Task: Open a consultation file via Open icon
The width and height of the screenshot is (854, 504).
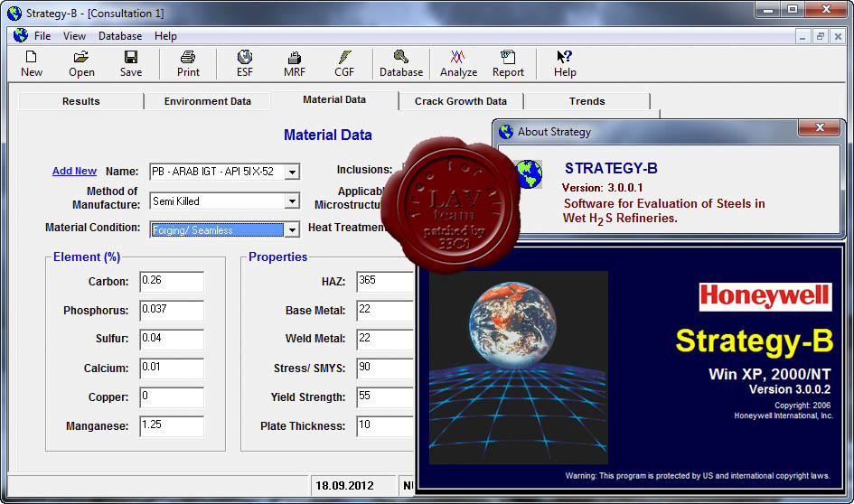Action: (81, 63)
